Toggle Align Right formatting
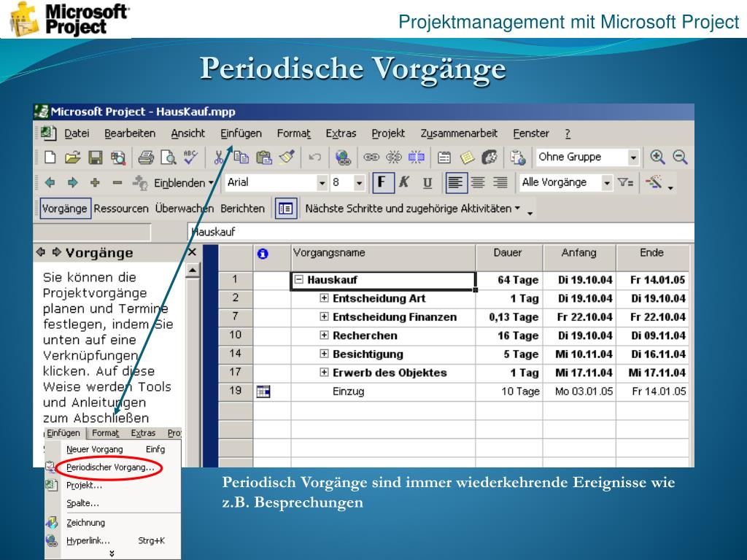This screenshot has height=560, width=747. click(x=500, y=182)
